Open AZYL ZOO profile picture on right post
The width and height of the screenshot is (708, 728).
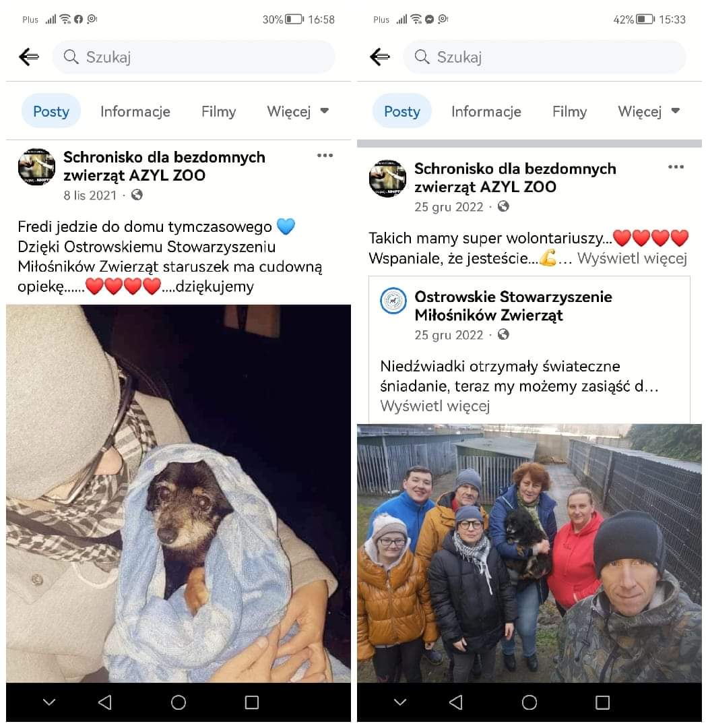point(387,178)
